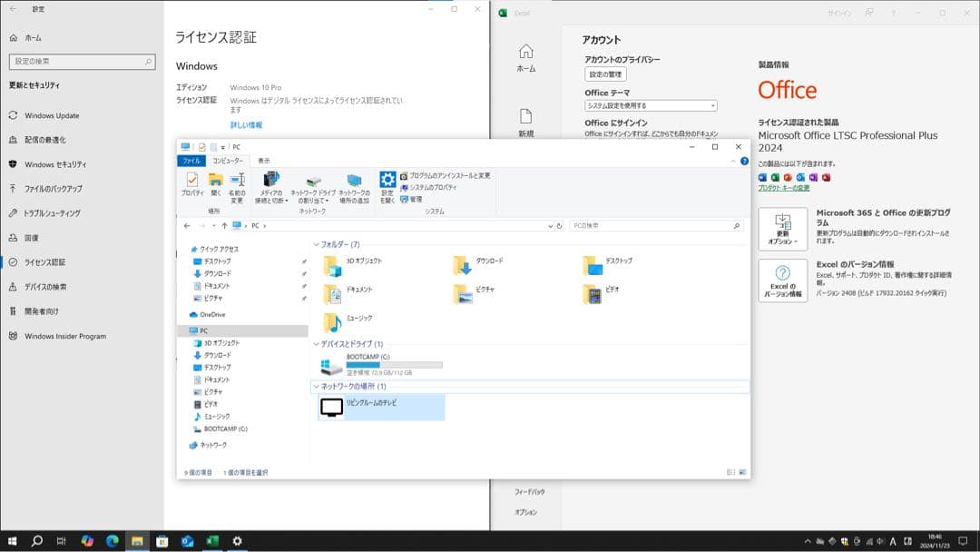Click the Microsoft Edge taskbar icon

coord(113,541)
